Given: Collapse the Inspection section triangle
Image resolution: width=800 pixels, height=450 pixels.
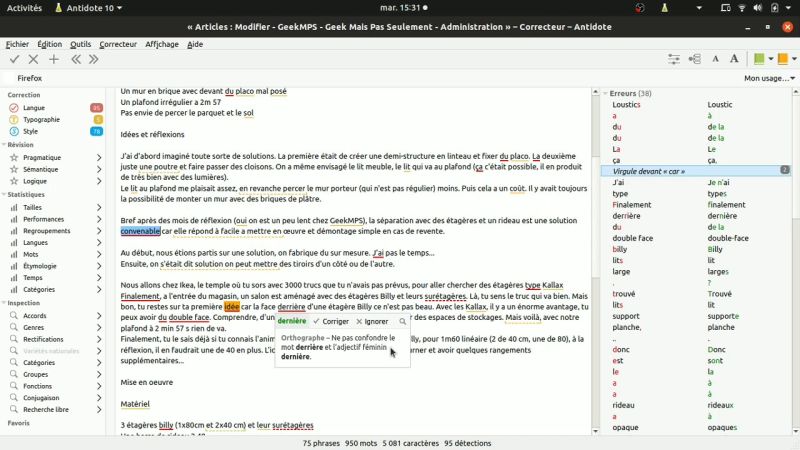Looking at the screenshot, I should (4, 303).
